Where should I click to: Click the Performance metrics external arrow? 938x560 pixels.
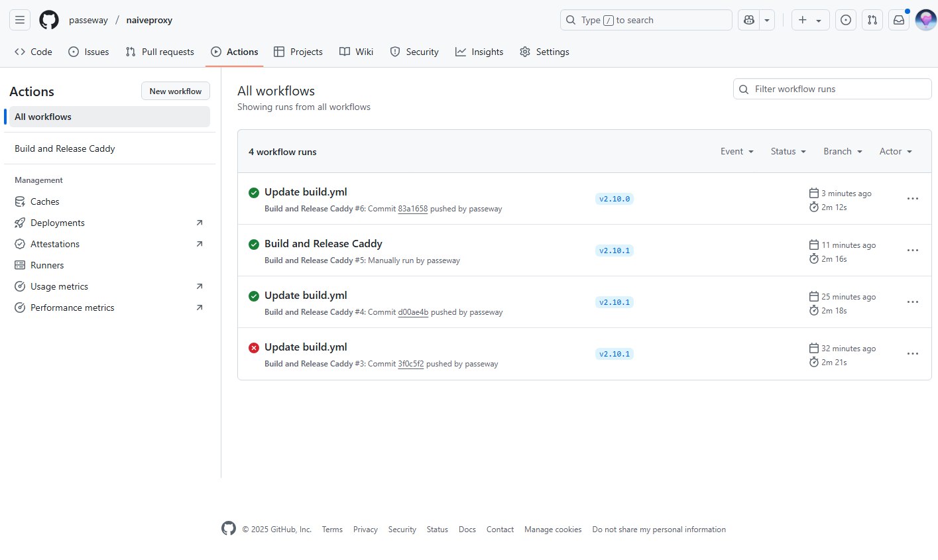[x=200, y=308]
